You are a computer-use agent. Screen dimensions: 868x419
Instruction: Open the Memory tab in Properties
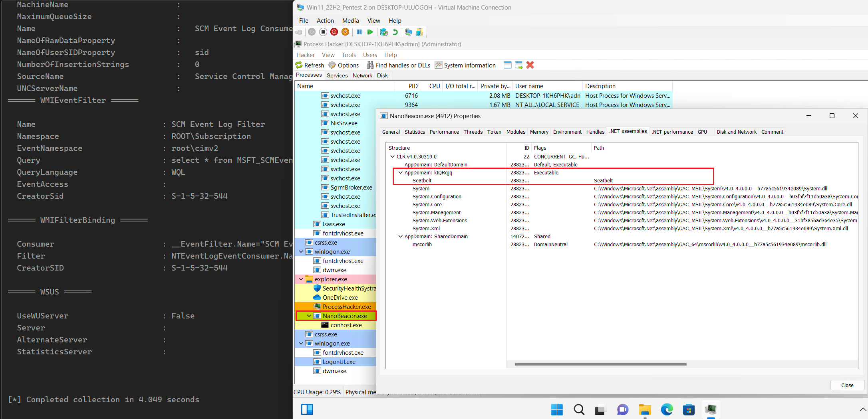539,132
